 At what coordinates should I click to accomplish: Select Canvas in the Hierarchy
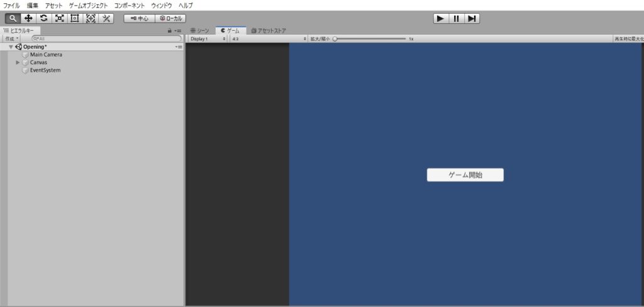click(x=38, y=62)
